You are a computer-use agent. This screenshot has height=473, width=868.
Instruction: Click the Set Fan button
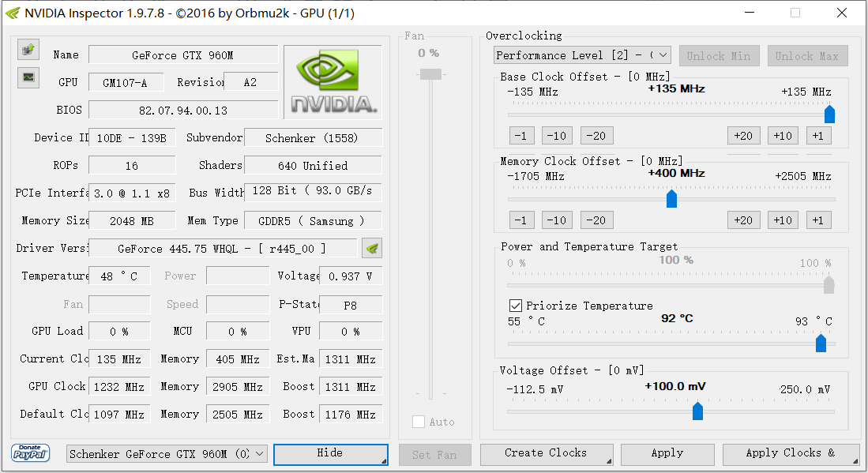(434, 455)
